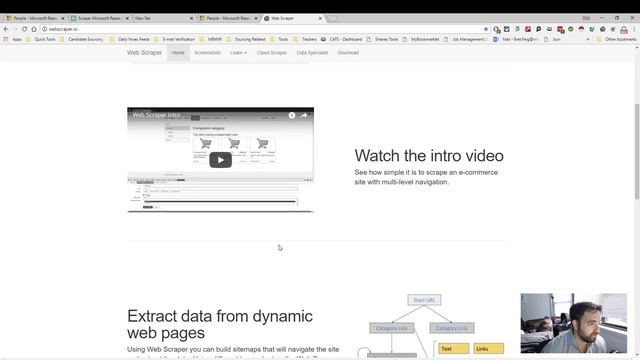The image size is (640, 360).
Task: Open the Sourcing Related bookmark folder
Action: 246,40
